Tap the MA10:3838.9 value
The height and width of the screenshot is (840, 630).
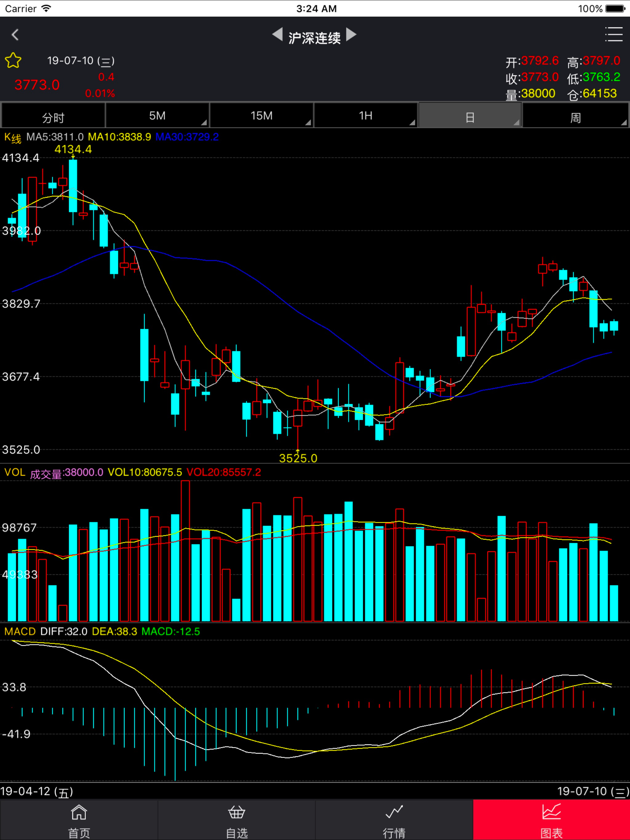coord(119,137)
